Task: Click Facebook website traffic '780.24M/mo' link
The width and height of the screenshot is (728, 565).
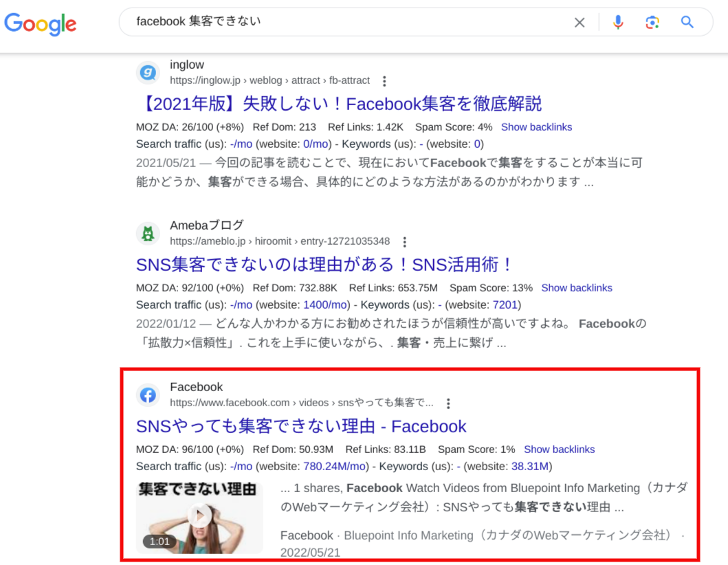Action: coord(335,466)
